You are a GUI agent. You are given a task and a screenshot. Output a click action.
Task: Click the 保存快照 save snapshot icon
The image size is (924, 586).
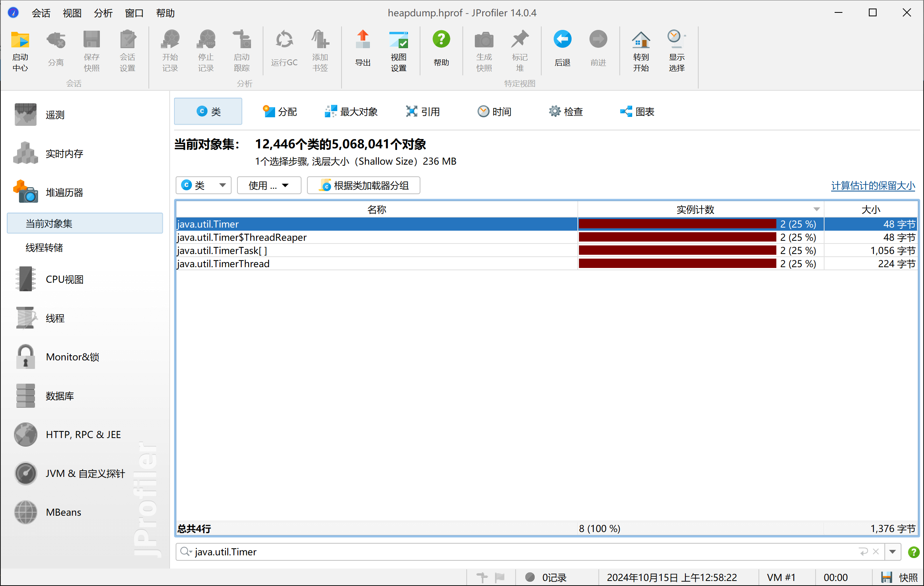[91, 50]
